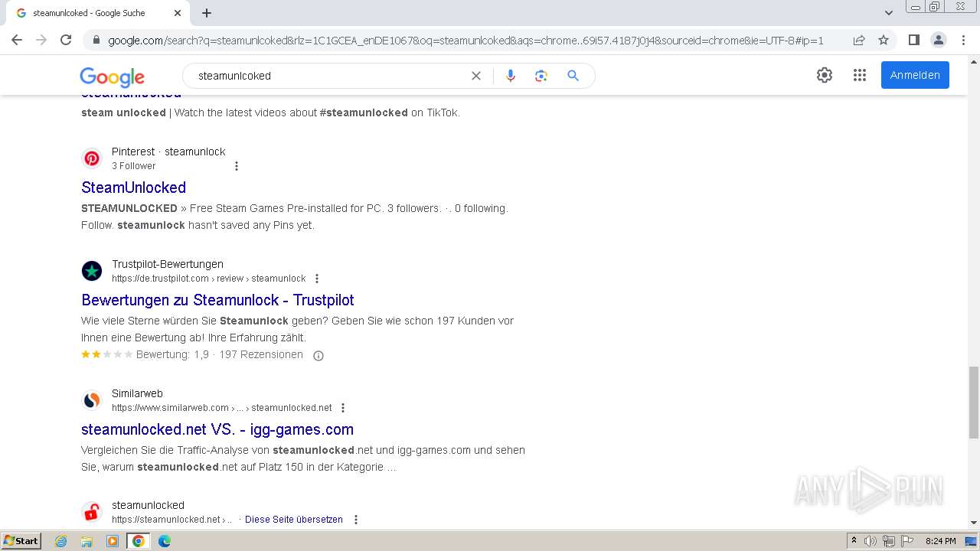Click the Google search input field

tap(329, 76)
